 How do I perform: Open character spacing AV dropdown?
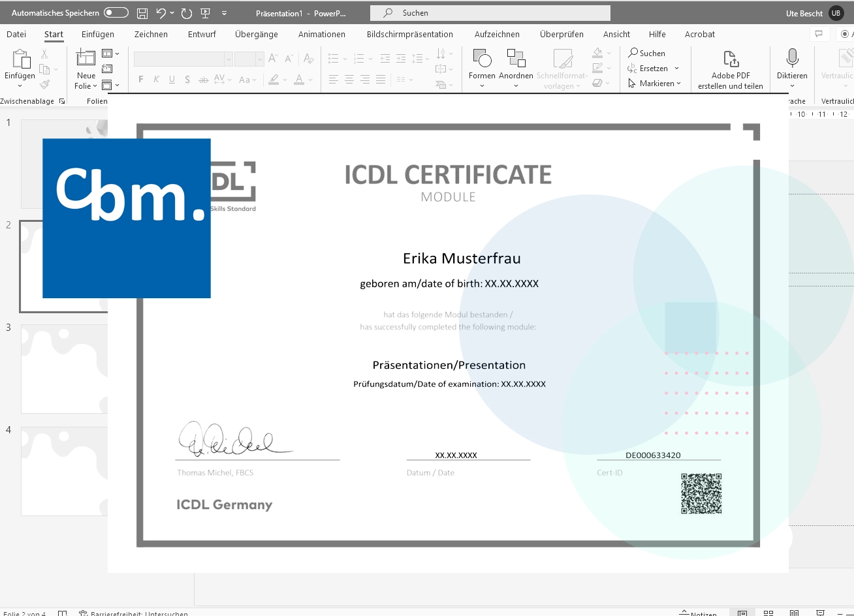pos(223,80)
